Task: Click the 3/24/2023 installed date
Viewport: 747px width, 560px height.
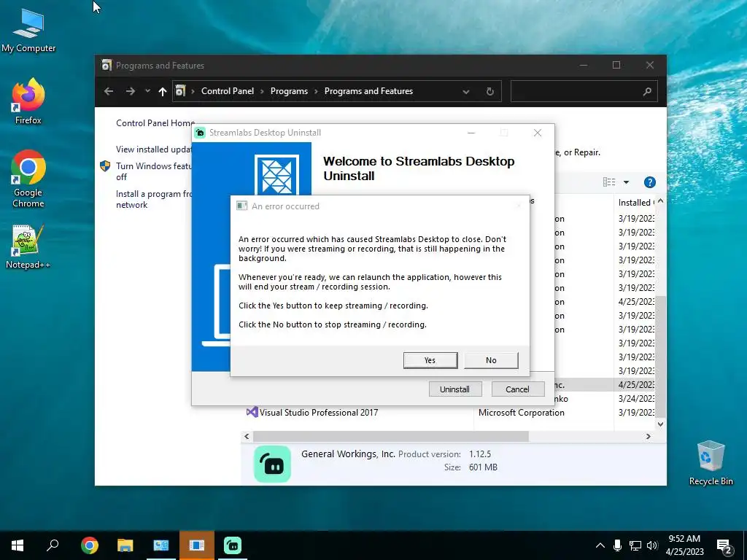Action: click(636, 399)
